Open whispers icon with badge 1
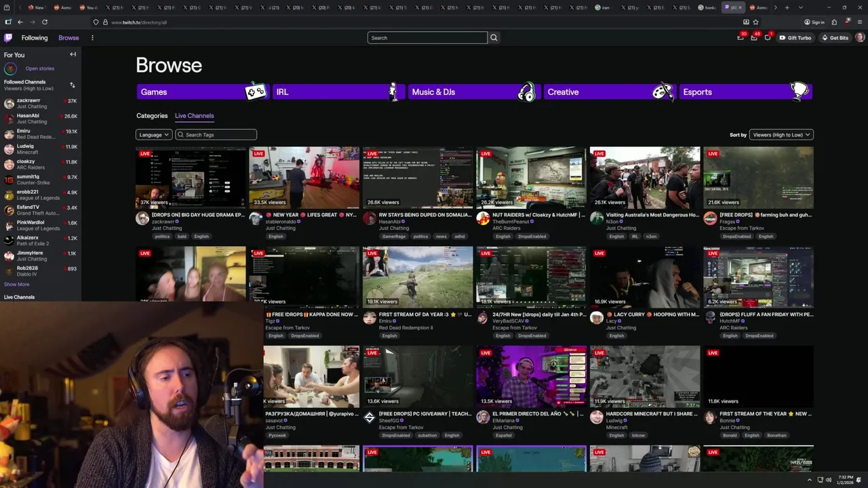Viewport: 868px width, 488px height. (768, 37)
